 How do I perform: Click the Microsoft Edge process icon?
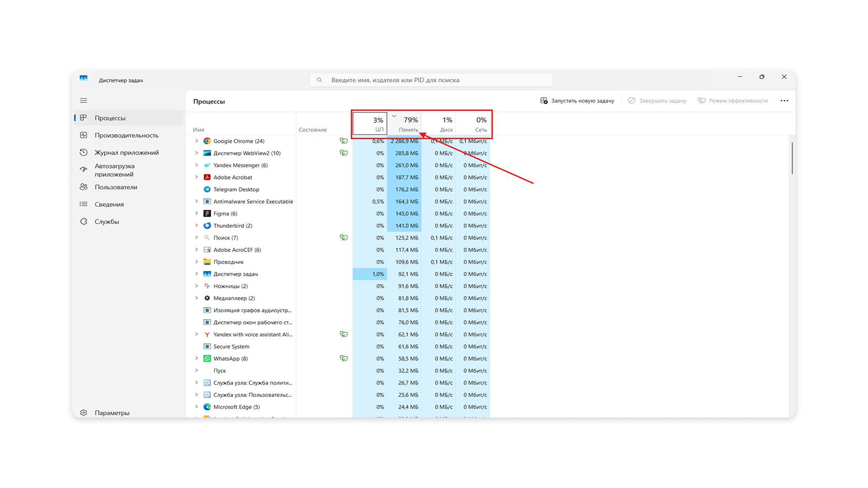pos(207,407)
